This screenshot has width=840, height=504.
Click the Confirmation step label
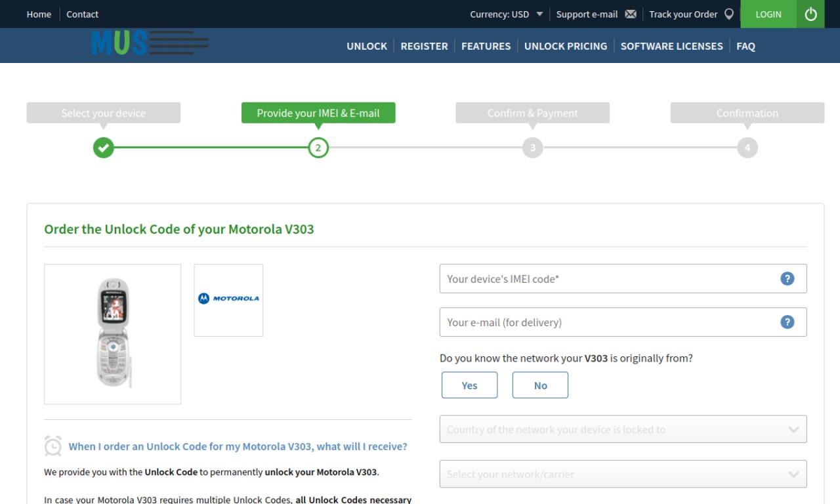click(747, 113)
